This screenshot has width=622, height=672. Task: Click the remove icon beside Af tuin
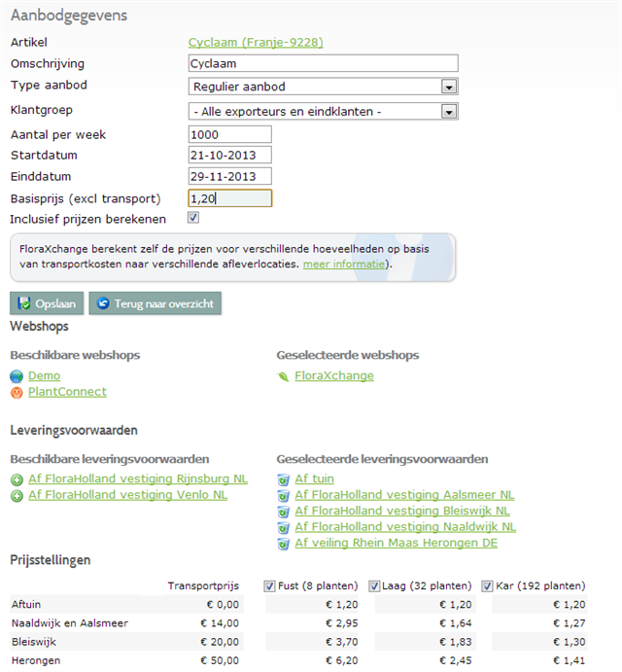(283, 478)
